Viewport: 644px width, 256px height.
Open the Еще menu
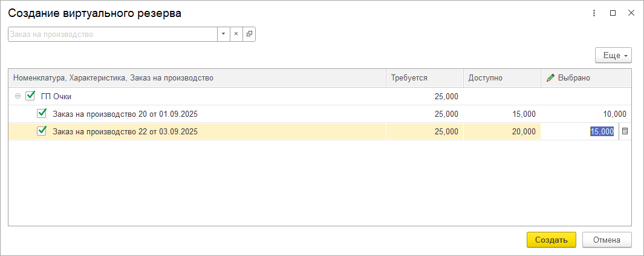[613, 56]
